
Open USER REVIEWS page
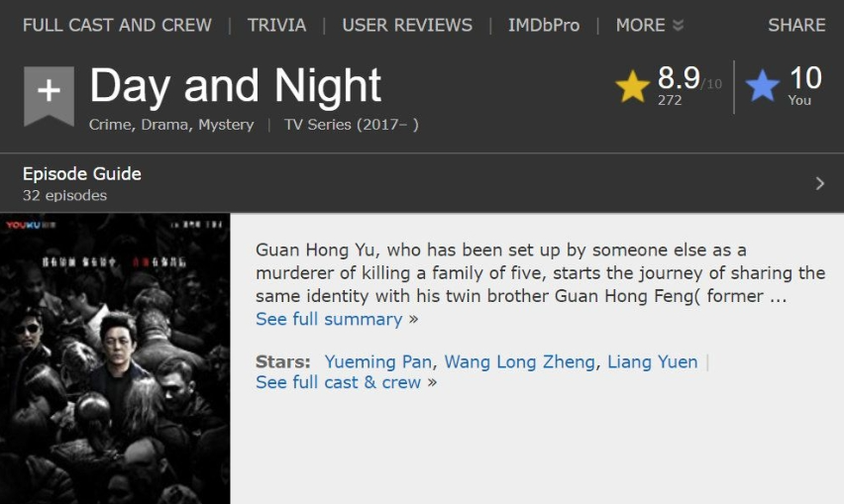407,25
